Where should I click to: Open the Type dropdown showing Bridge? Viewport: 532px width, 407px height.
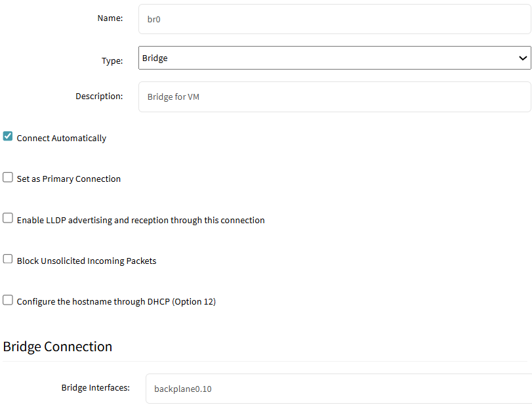(335, 58)
